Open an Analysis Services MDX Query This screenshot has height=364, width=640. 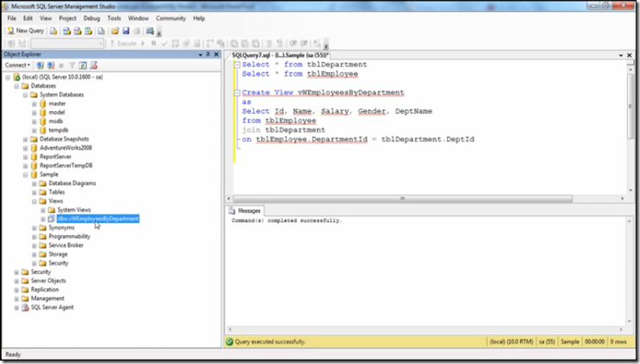pyautogui.click(x=67, y=31)
